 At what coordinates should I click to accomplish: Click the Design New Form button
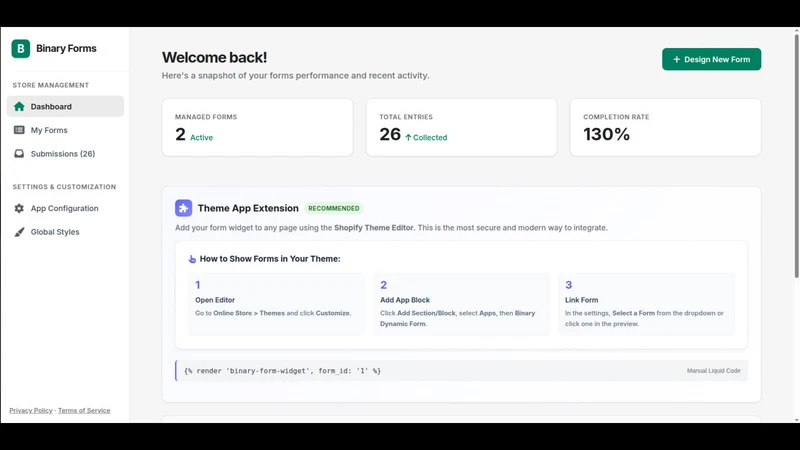pos(712,59)
